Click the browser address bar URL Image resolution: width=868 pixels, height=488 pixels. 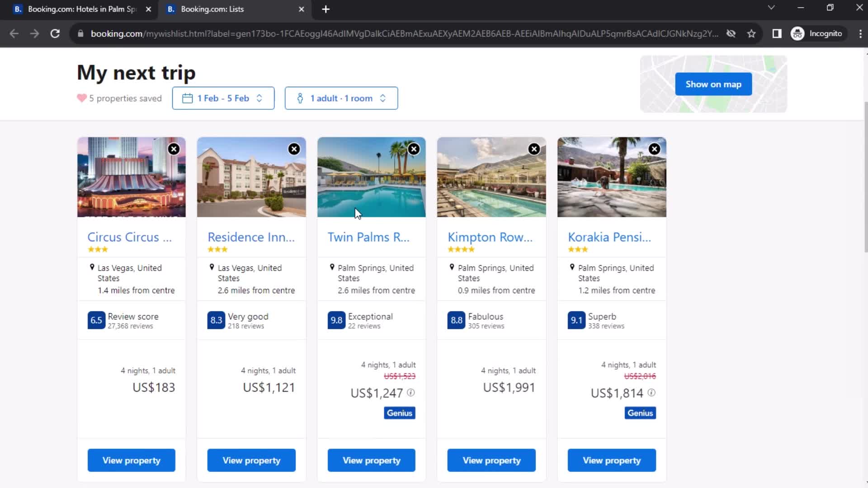click(x=404, y=33)
